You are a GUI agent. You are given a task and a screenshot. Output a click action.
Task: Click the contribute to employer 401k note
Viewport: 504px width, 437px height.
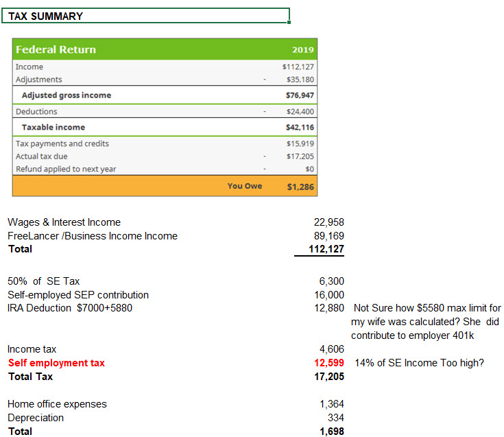(x=412, y=335)
